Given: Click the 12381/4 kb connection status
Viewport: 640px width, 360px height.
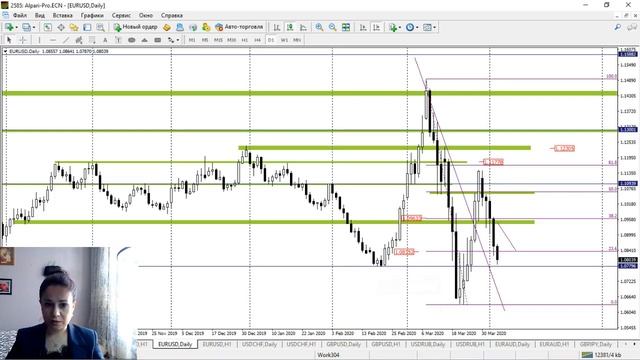Looking at the screenshot, I should pos(602,355).
